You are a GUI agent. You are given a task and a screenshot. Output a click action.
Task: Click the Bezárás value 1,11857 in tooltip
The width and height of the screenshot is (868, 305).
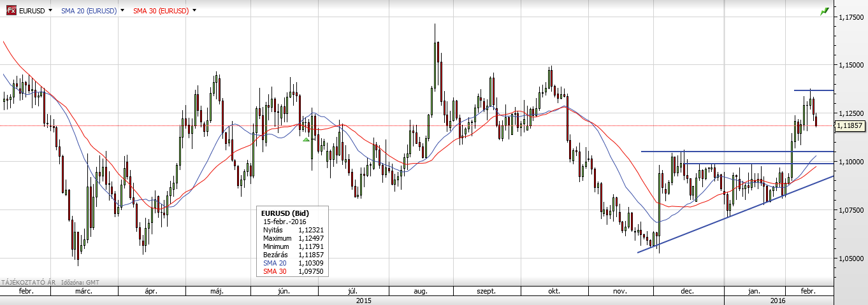(312, 254)
